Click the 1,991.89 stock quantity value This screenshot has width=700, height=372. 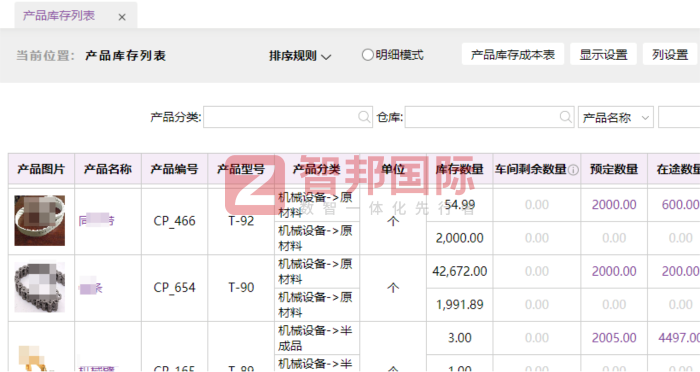[x=460, y=305]
